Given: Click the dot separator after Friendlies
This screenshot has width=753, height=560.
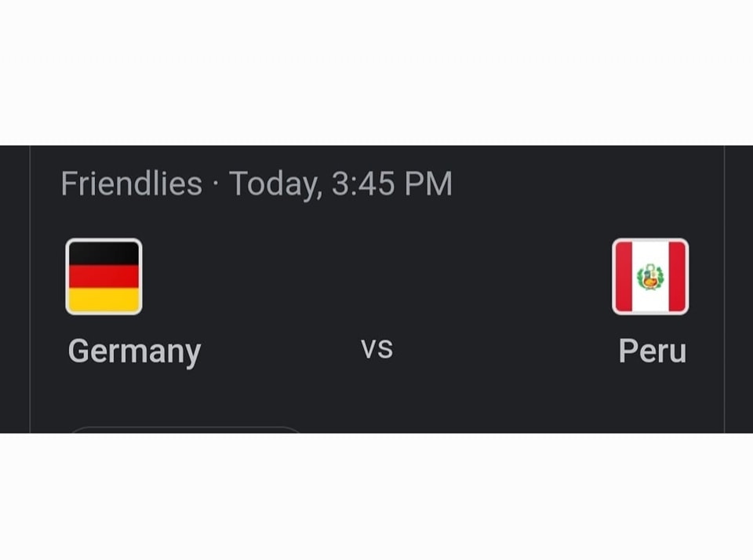Looking at the screenshot, I should click(x=216, y=184).
